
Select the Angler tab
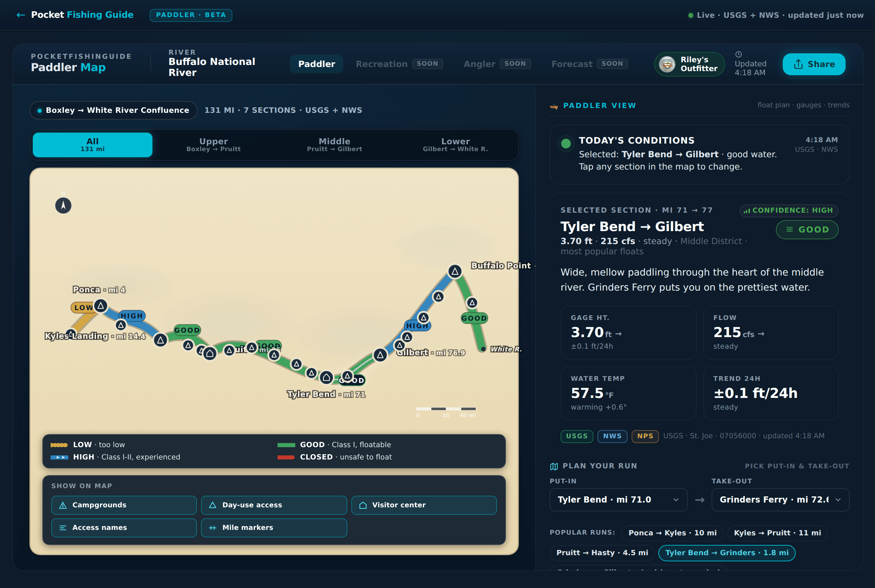point(497,64)
